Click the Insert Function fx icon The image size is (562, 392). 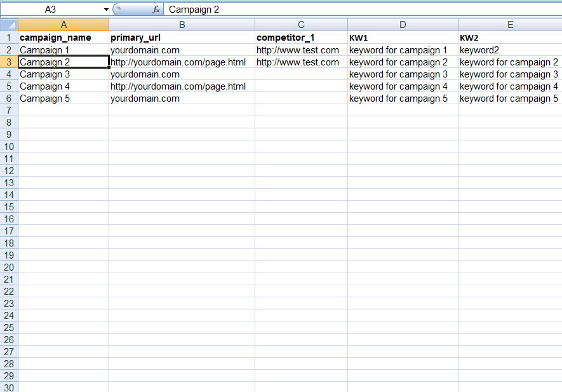(x=156, y=10)
